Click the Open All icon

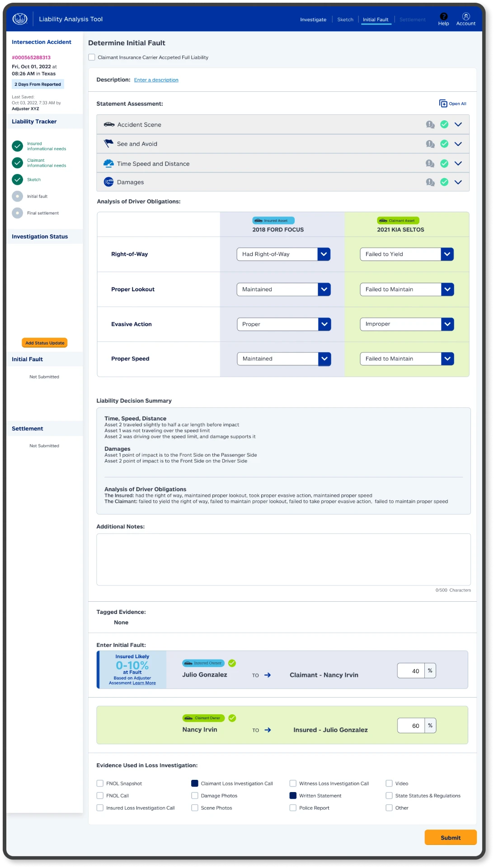[x=443, y=104]
